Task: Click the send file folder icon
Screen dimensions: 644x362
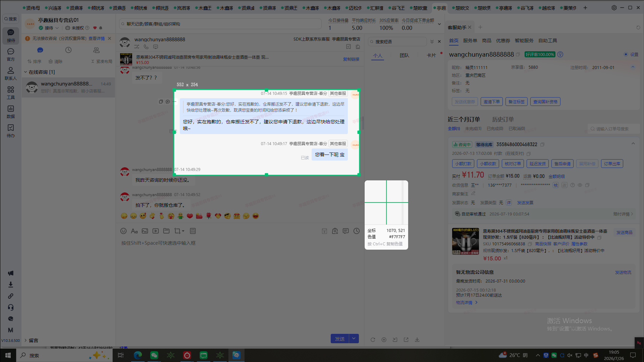Action: [166, 231]
